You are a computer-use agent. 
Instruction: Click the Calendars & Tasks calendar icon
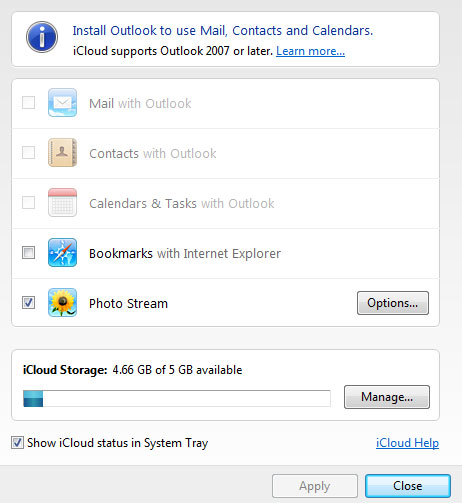tap(62, 203)
